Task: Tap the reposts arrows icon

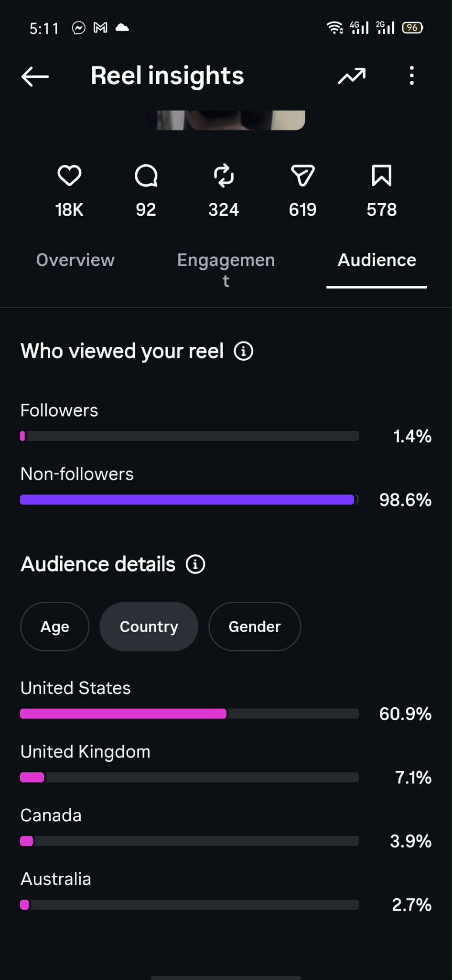Action: [224, 176]
